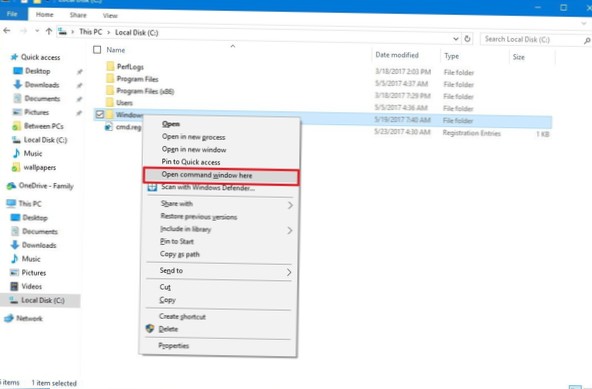Open Quick access in the sidebar
592x389 pixels.
[40, 57]
